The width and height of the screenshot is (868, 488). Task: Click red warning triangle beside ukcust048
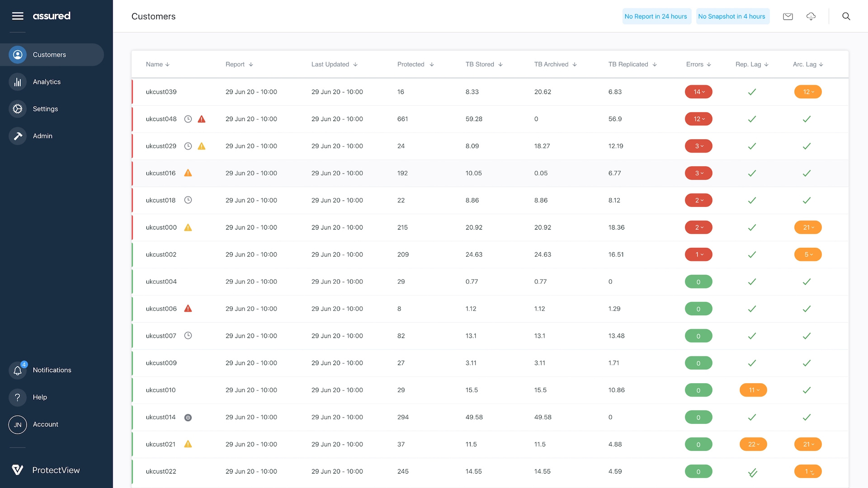(x=202, y=119)
